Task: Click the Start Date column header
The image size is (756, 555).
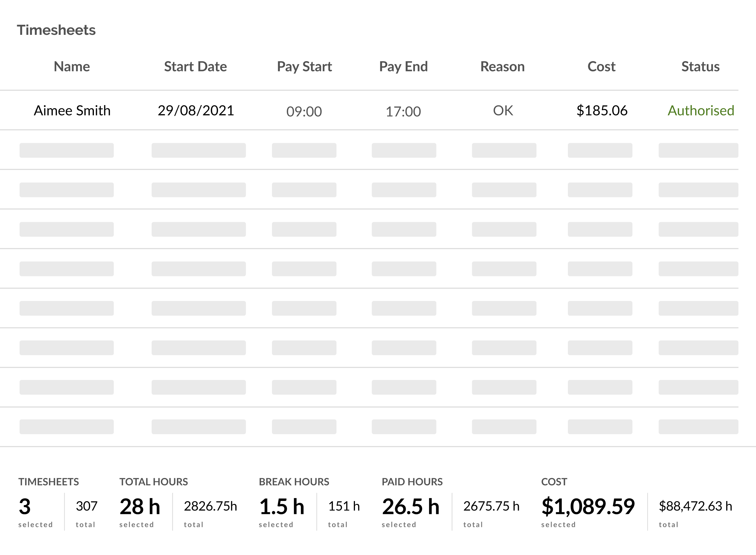Action: (195, 66)
